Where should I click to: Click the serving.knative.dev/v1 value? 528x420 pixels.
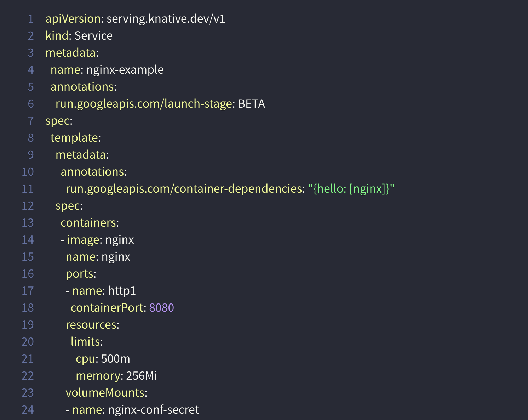pos(166,19)
